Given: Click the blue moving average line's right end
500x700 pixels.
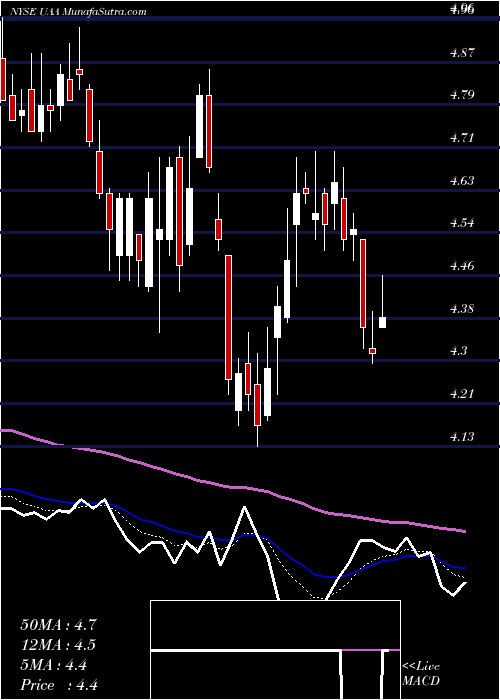Looking at the screenshot, I should [x=462, y=568].
